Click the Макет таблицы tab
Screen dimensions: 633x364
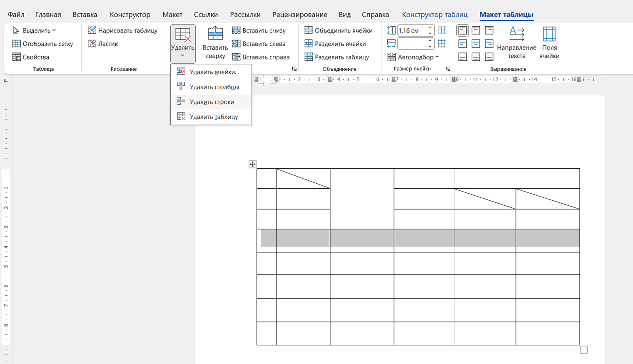coord(506,15)
